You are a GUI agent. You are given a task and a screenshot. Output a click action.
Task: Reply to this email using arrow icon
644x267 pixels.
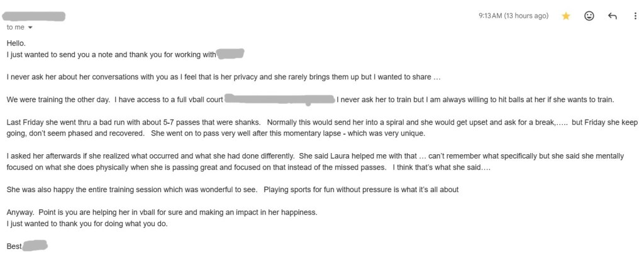coord(612,16)
